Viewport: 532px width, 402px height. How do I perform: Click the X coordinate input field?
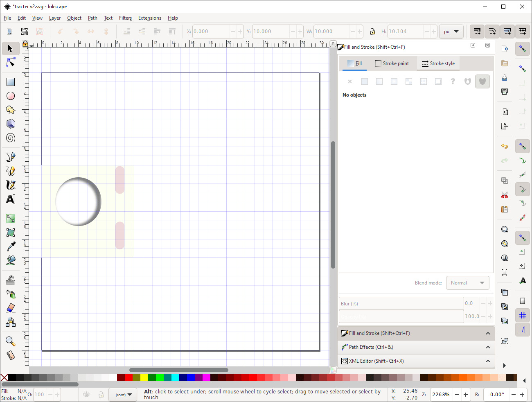point(211,32)
